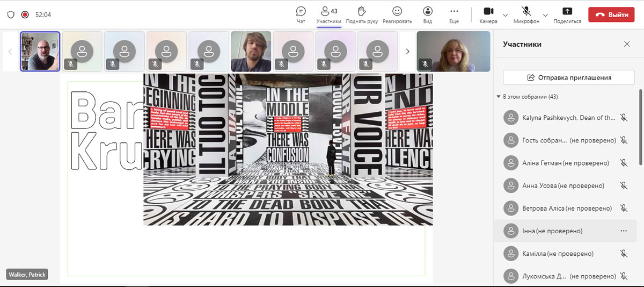Viewport: 644px width, 287px height.
Task: Select the blonde woman's video tile
Action: point(453,51)
